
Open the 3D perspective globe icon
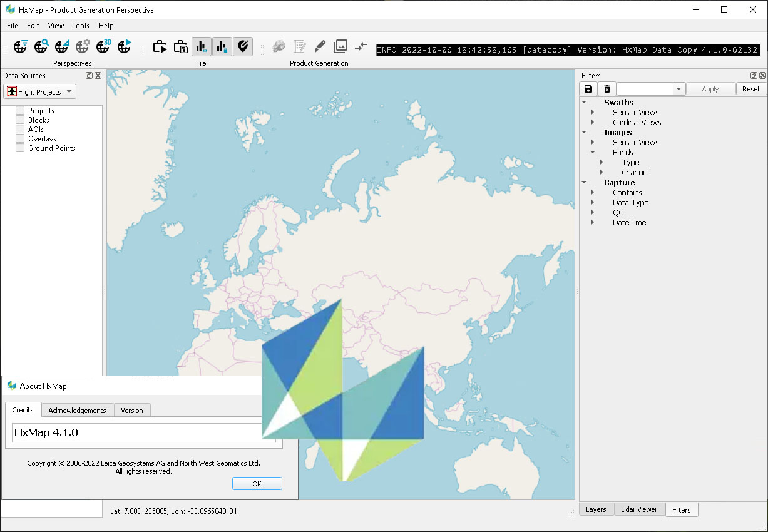pyautogui.click(x=103, y=46)
